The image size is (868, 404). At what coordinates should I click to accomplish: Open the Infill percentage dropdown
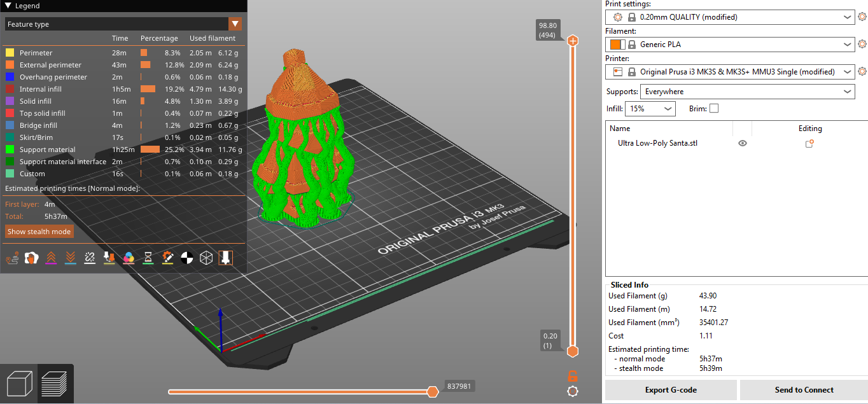650,109
